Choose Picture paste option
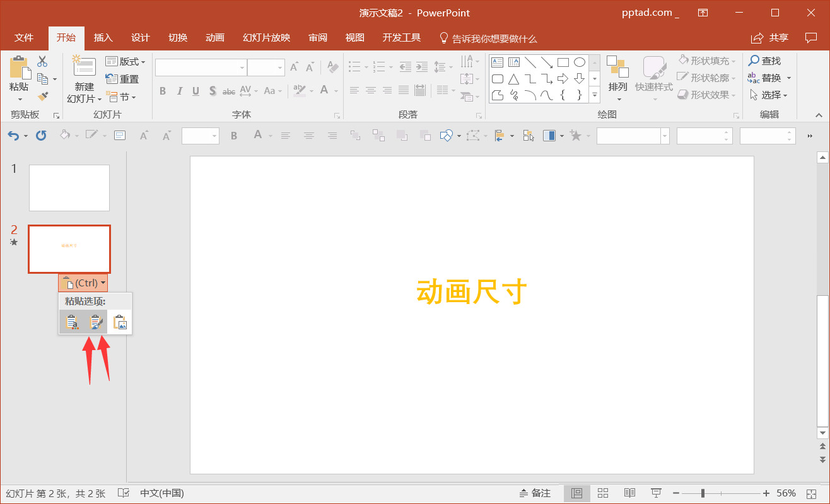Image resolution: width=830 pixels, height=504 pixels. [x=120, y=322]
